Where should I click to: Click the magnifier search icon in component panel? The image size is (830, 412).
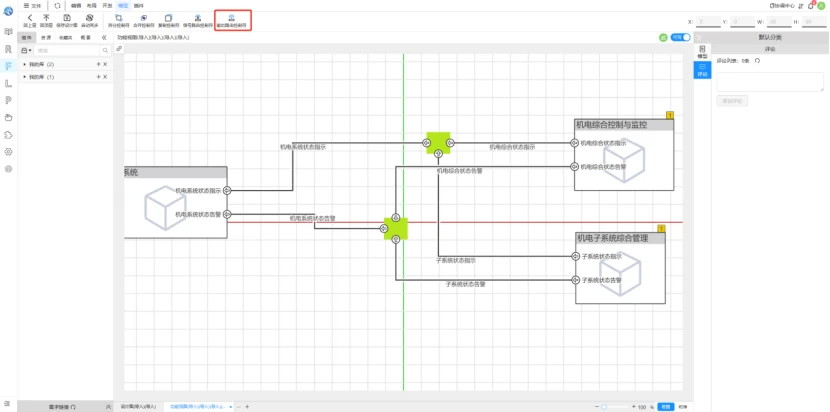(105, 50)
